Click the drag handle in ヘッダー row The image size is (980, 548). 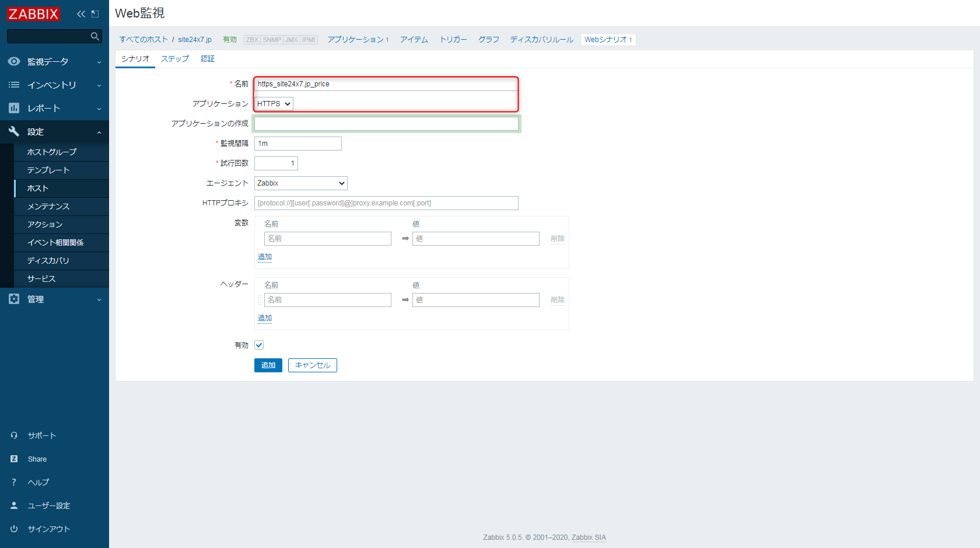click(x=260, y=300)
